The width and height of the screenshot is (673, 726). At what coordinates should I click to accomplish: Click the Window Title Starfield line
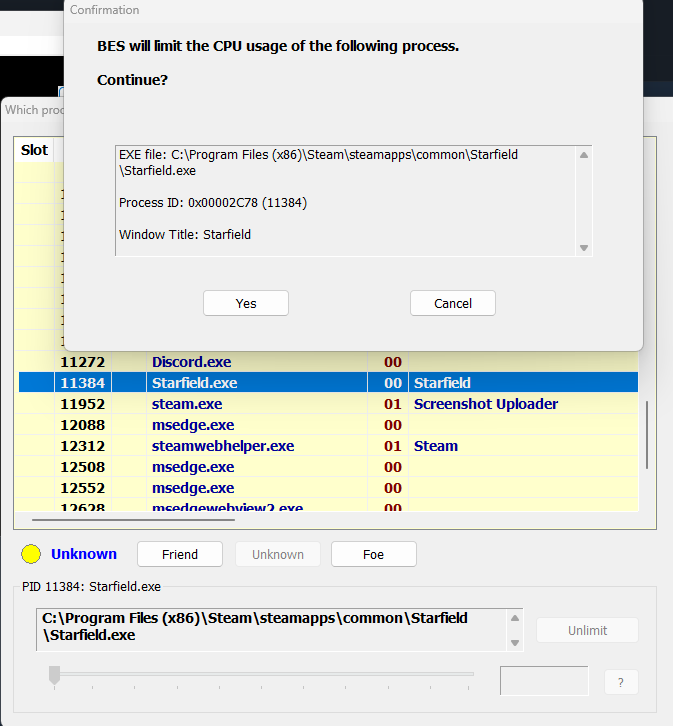click(x=185, y=235)
